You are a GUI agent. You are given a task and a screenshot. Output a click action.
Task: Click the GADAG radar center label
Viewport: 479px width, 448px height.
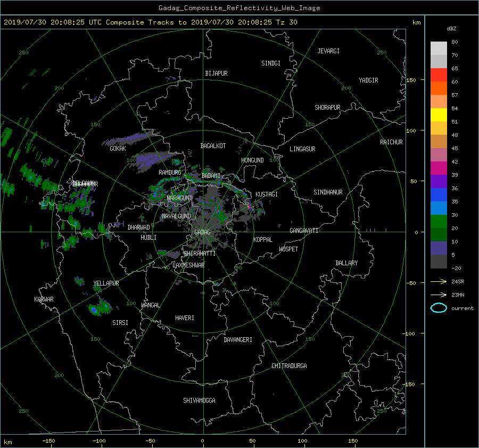tap(202, 232)
